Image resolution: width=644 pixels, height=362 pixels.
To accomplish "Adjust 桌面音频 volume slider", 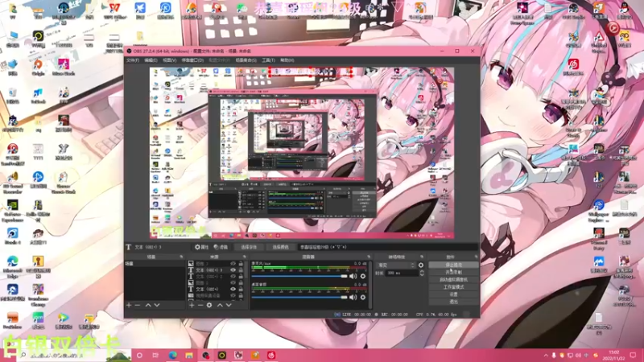I will coord(299,297).
